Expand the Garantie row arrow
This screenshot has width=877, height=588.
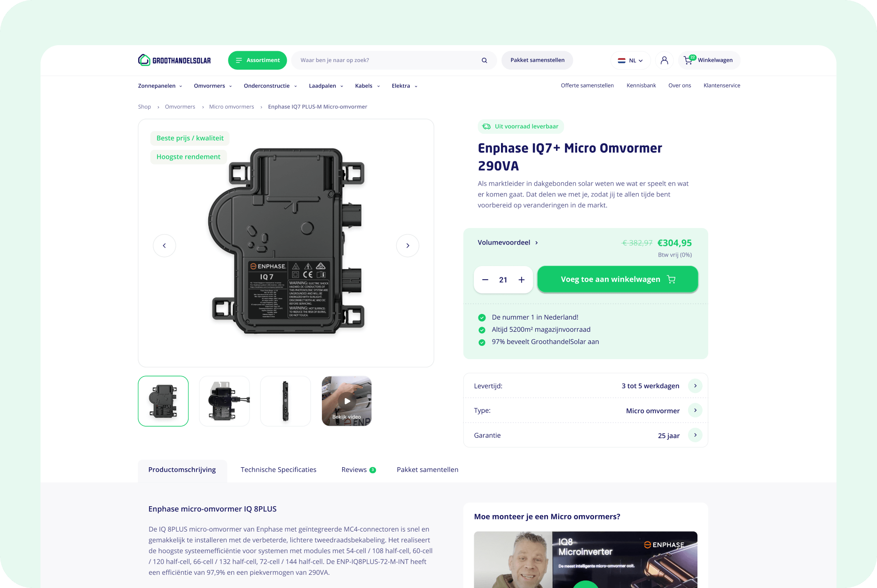click(695, 435)
